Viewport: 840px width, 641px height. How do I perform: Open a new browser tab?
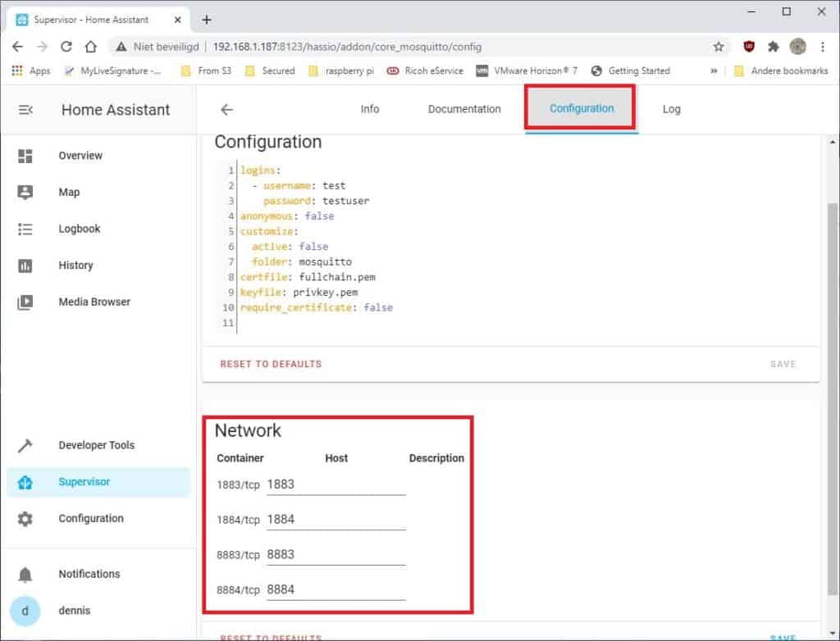tap(206, 20)
